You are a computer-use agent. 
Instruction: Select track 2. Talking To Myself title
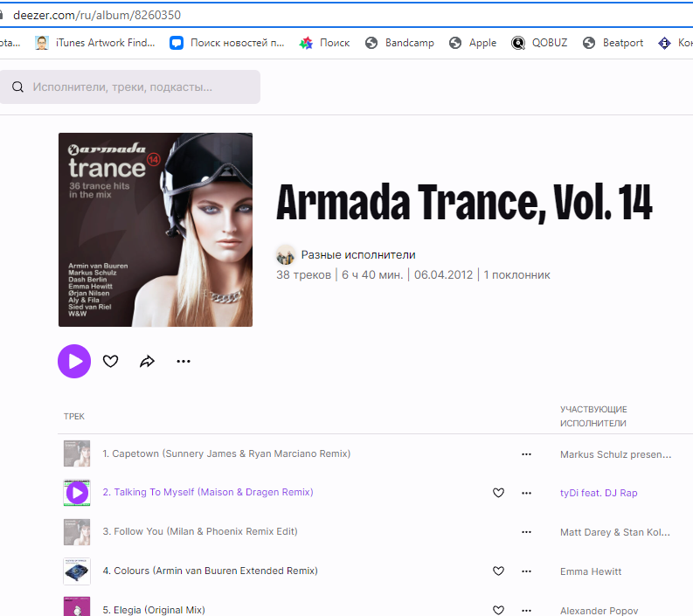(208, 492)
